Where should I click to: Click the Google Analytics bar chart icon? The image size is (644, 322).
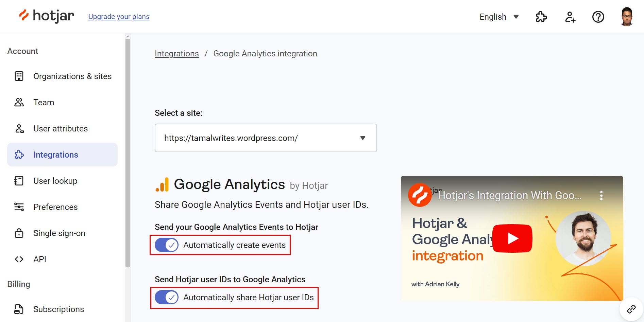click(162, 184)
